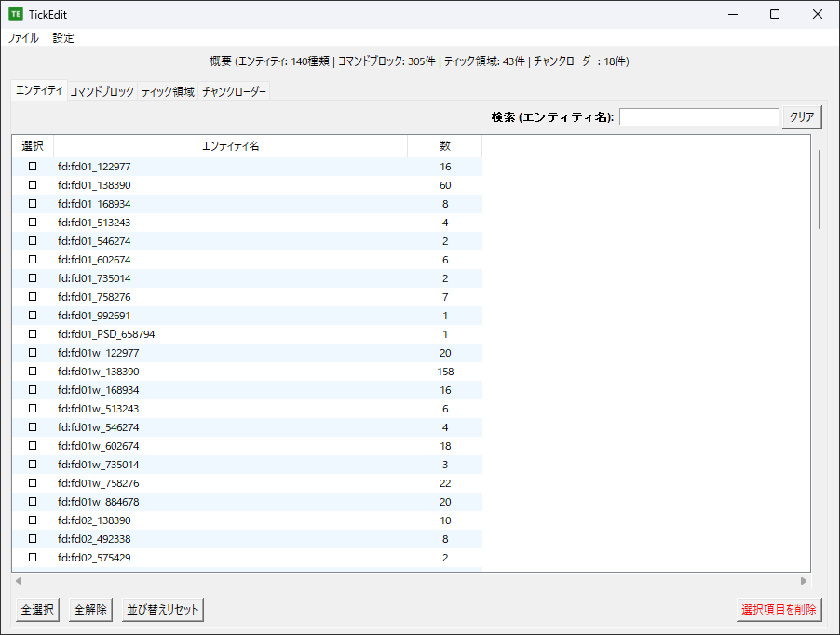Click the vertical scrollbar thumb of the list
The width and height of the screenshot is (840, 635).
point(820,190)
